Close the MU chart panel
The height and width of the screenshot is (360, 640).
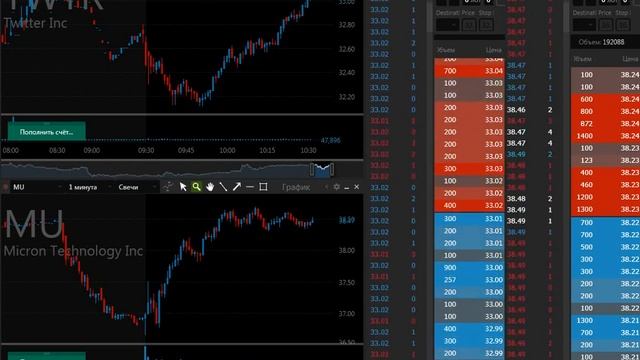(357, 187)
